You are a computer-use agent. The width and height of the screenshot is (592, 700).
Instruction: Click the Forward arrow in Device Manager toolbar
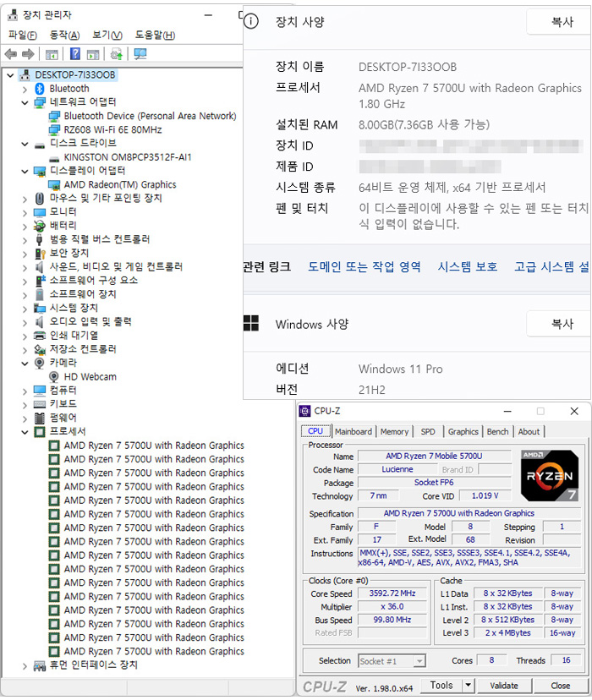pyautogui.click(x=28, y=54)
